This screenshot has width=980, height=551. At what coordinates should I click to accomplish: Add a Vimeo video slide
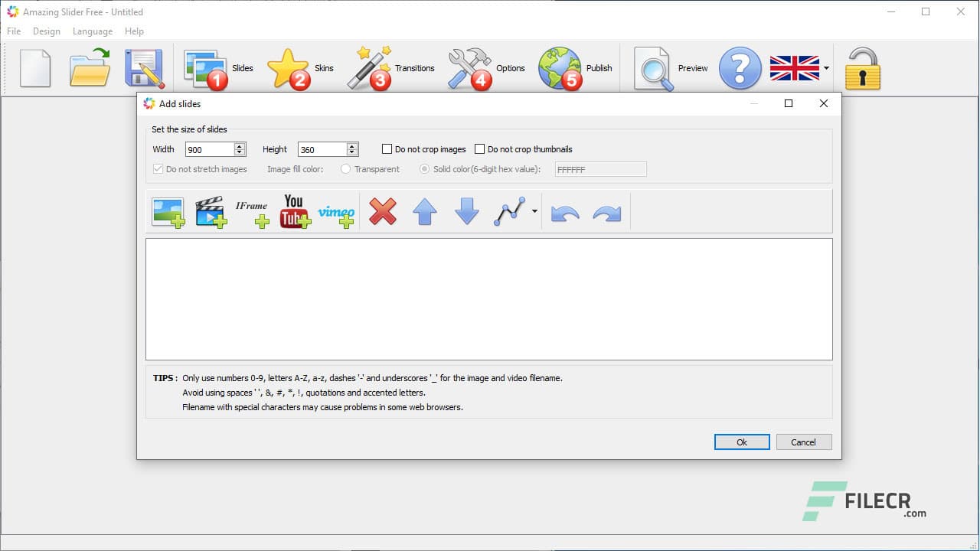tap(337, 212)
